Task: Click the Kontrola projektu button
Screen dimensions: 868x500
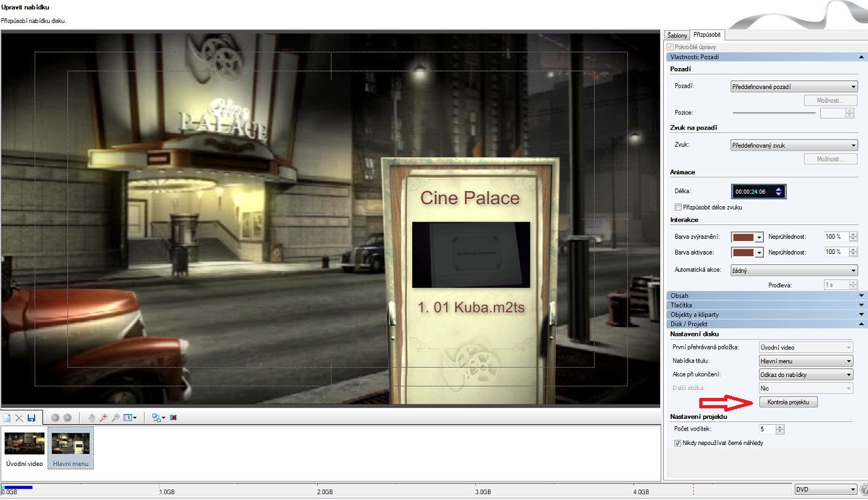Action: pyautogui.click(x=788, y=402)
